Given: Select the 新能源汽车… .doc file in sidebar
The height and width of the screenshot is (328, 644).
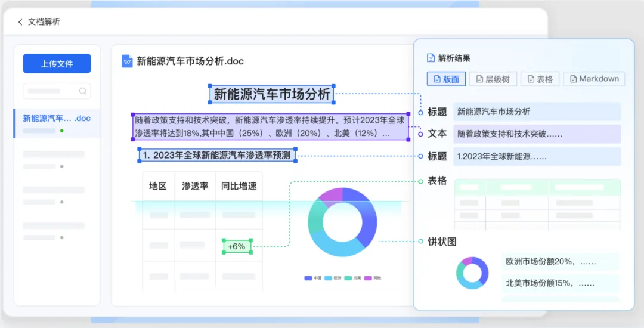Looking at the screenshot, I should pos(57,123).
